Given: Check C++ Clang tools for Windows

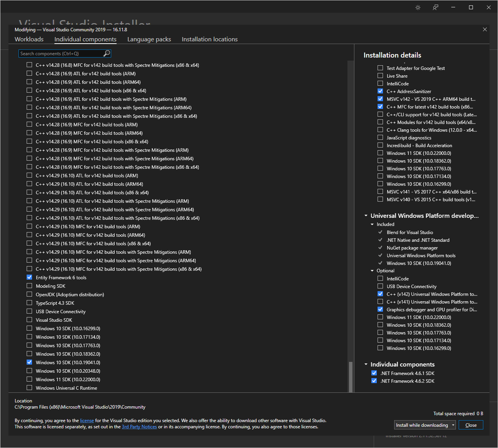Looking at the screenshot, I should coord(380,130).
